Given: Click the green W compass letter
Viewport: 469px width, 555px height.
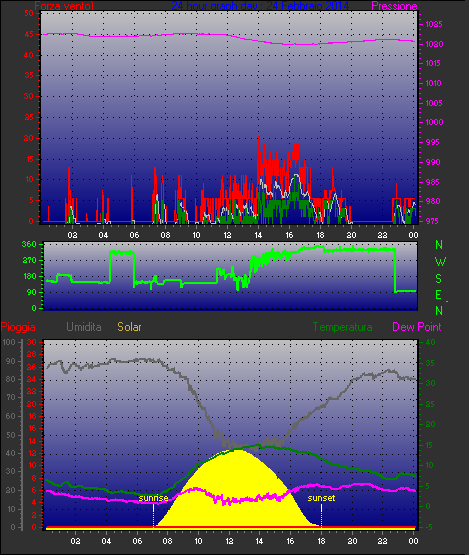Looking at the screenshot, I should pos(440,262).
